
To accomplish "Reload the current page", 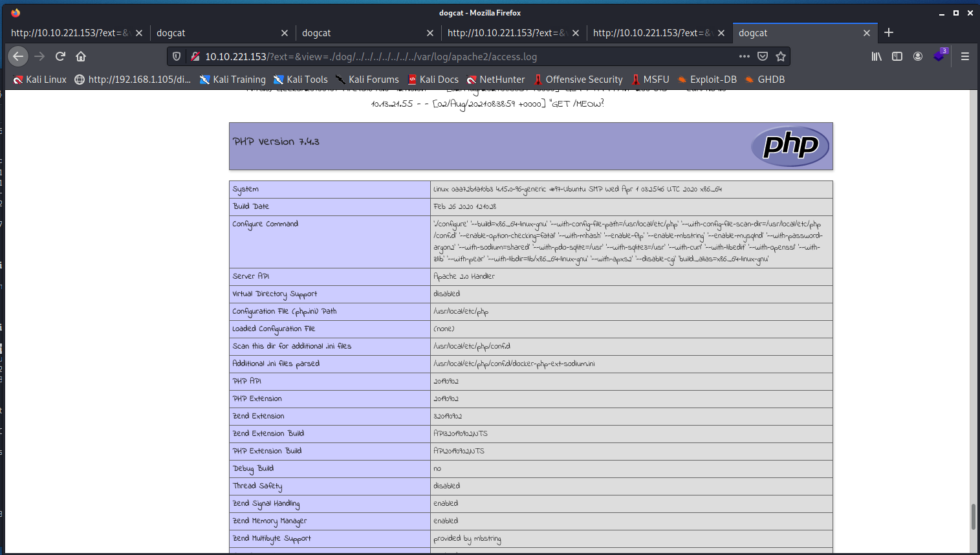I will [60, 56].
